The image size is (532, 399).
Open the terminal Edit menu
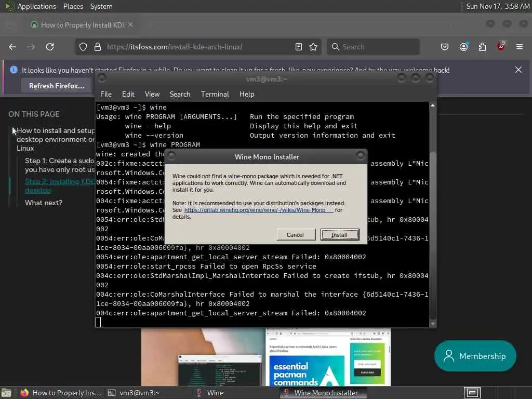(x=128, y=95)
